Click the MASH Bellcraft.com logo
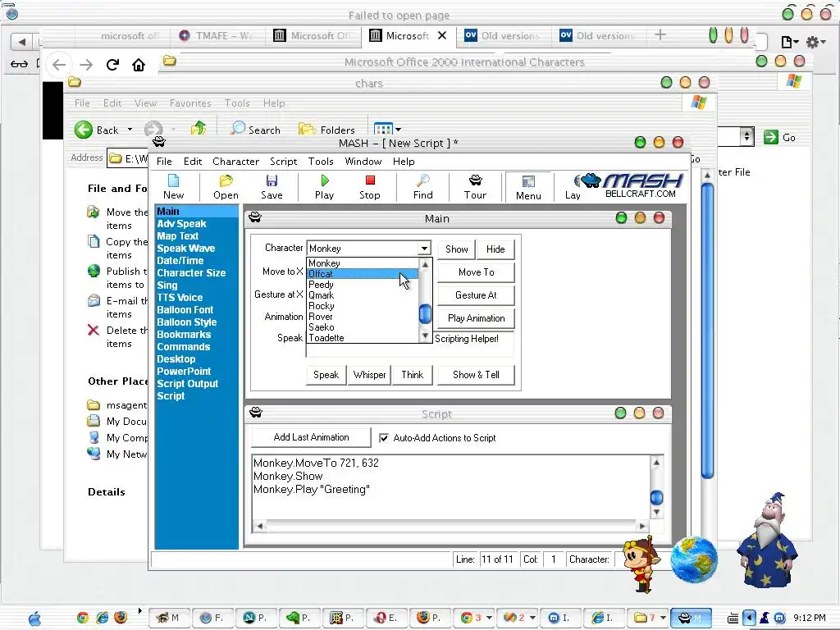Image resolution: width=840 pixels, height=630 pixels. click(632, 185)
